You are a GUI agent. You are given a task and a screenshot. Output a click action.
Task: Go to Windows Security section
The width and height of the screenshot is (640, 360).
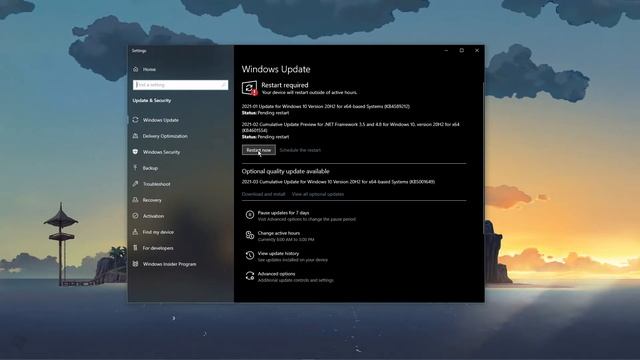[161, 152]
